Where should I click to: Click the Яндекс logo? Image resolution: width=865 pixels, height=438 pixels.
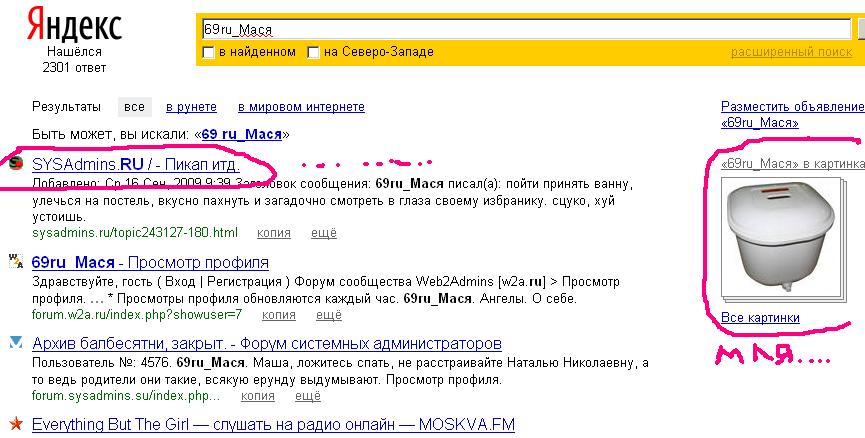pos(74,24)
